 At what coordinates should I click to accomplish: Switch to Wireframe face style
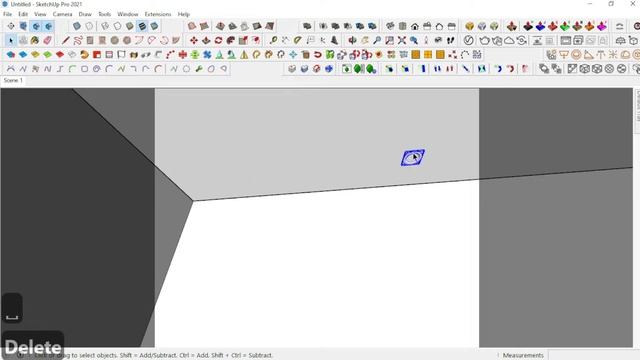(x=105, y=27)
